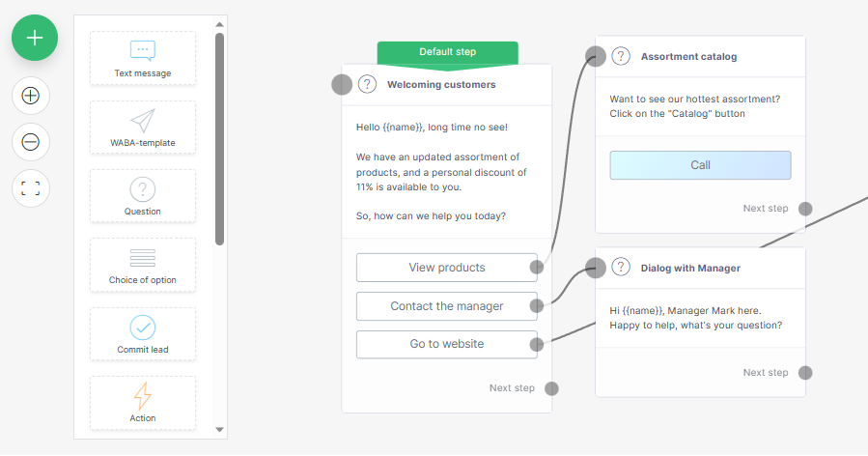
Task: Click the block panel scroll-up arrow
Action: [x=220, y=24]
